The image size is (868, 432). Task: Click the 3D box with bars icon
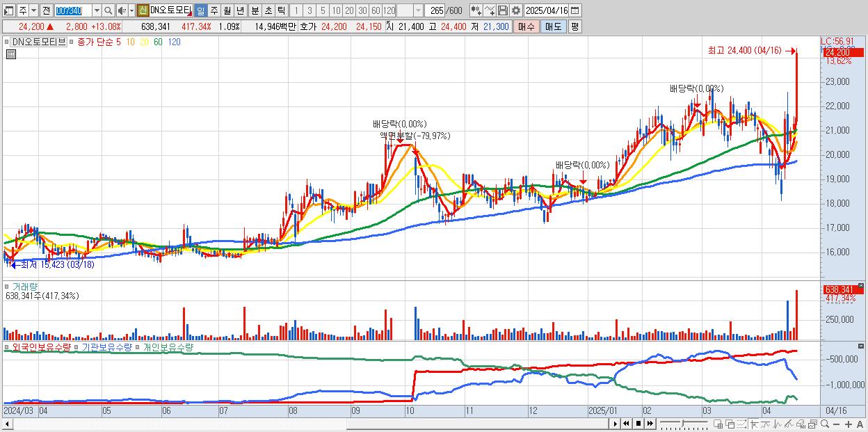801,424
